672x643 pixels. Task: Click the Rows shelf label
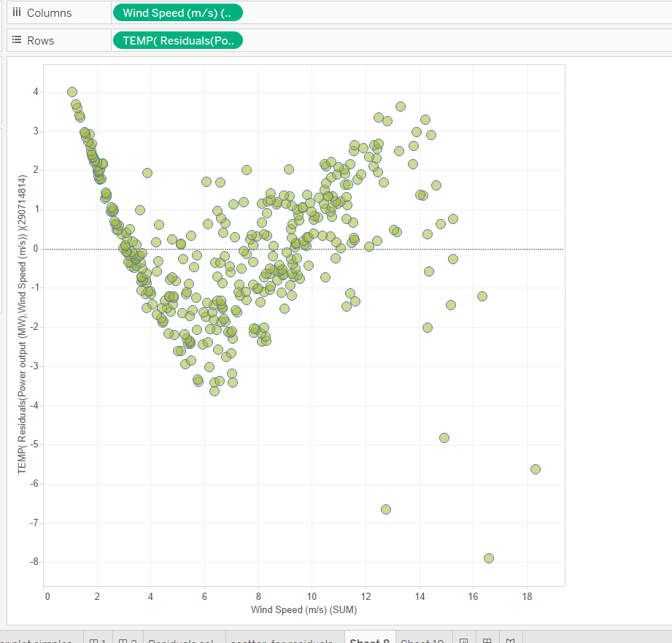click(41, 41)
